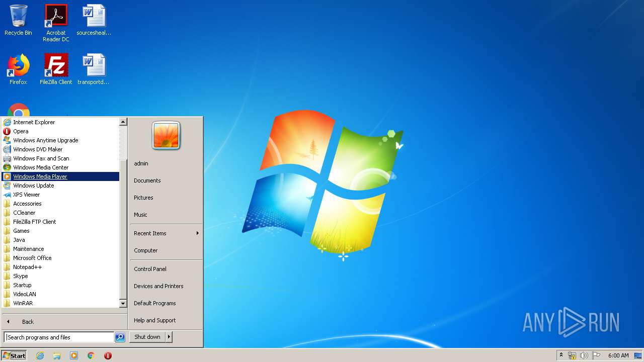Click the Windows Fax and Scan icon
644x362 pixels.
point(7,158)
